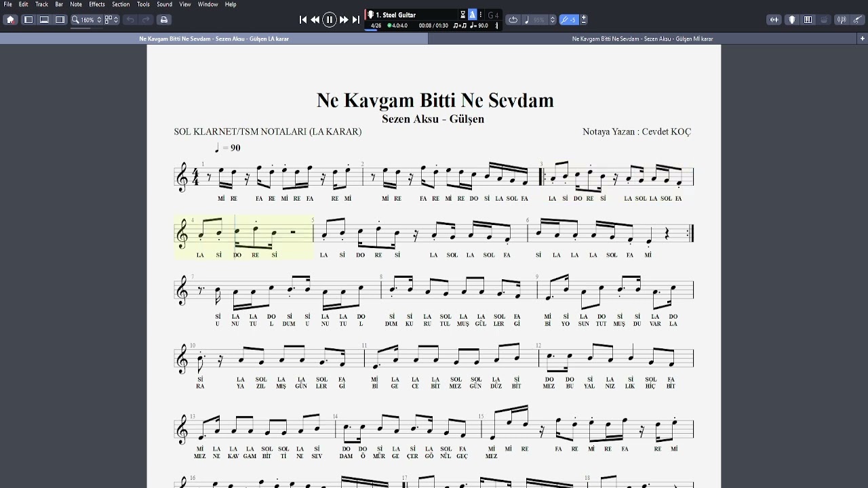Viewport: 868px width, 488px height.
Task: Click the quarter note = 90 tempo marking
Action: click(227, 148)
